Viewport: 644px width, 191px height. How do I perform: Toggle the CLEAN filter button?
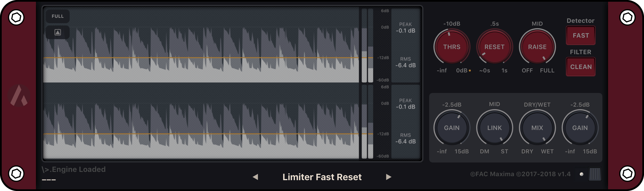(x=581, y=67)
